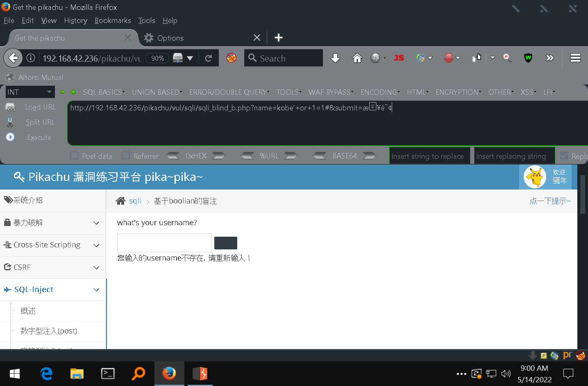
Task: Click the browser Search box
Action: tap(284, 58)
